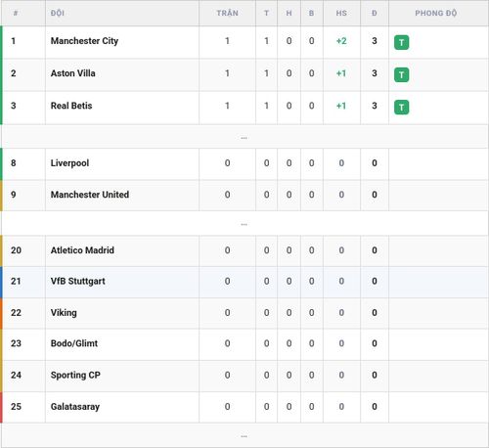Expand hidden rows below Galatasaray

(244, 436)
